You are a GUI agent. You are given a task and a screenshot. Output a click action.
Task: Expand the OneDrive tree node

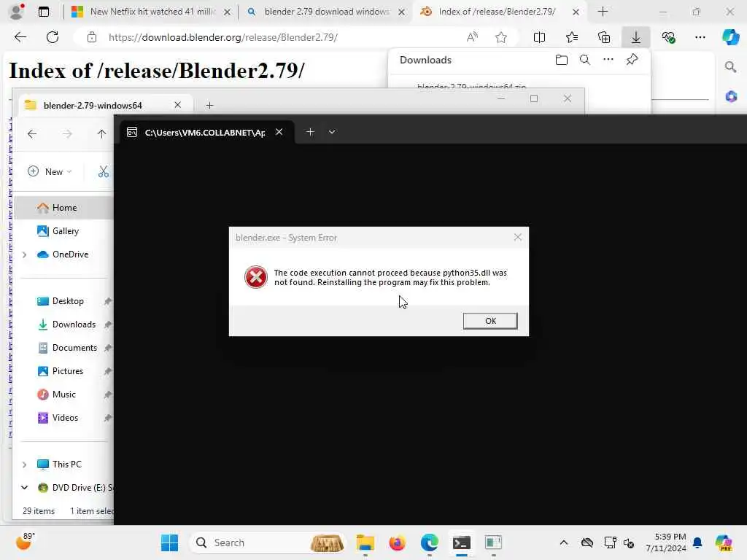pyautogui.click(x=24, y=254)
